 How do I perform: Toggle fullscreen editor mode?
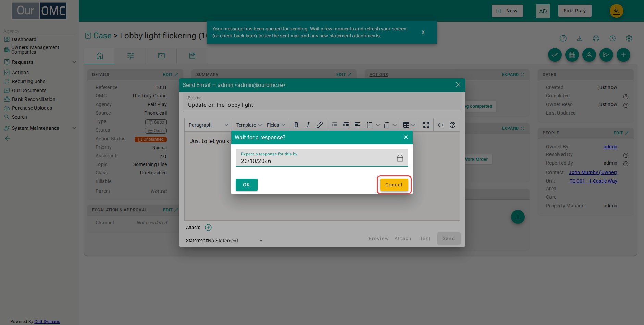(x=426, y=125)
